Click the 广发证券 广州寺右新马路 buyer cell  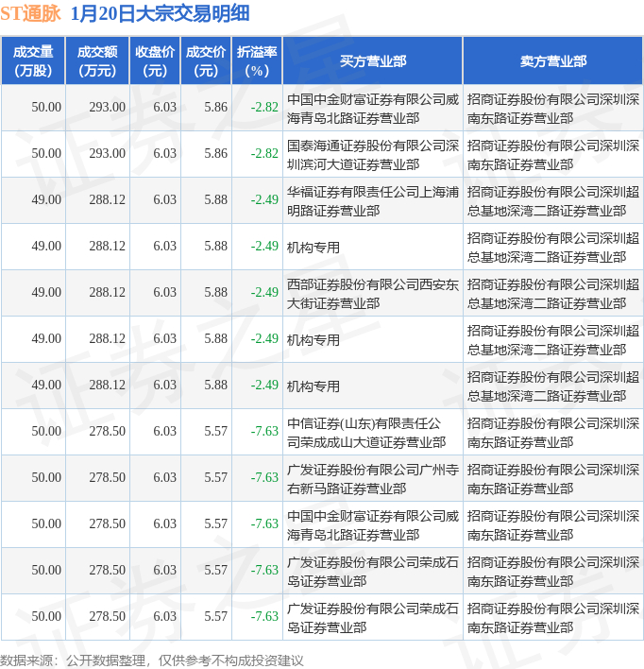click(x=373, y=479)
